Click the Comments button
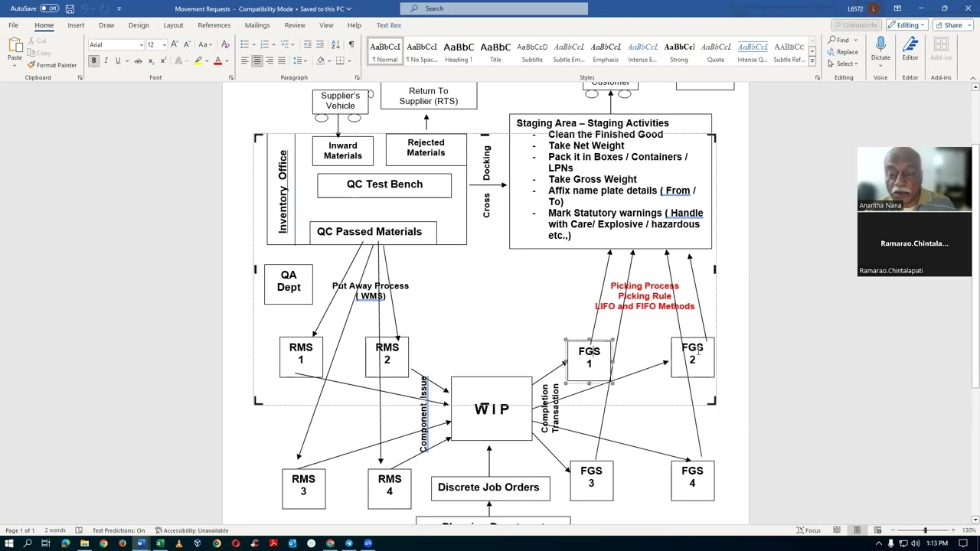The height and width of the screenshot is (551, 980). point(856,25)
